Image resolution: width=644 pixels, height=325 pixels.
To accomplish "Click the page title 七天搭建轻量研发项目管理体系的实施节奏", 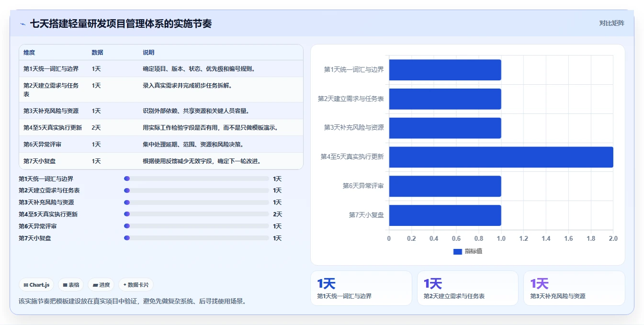I will [x=121, y=23].
